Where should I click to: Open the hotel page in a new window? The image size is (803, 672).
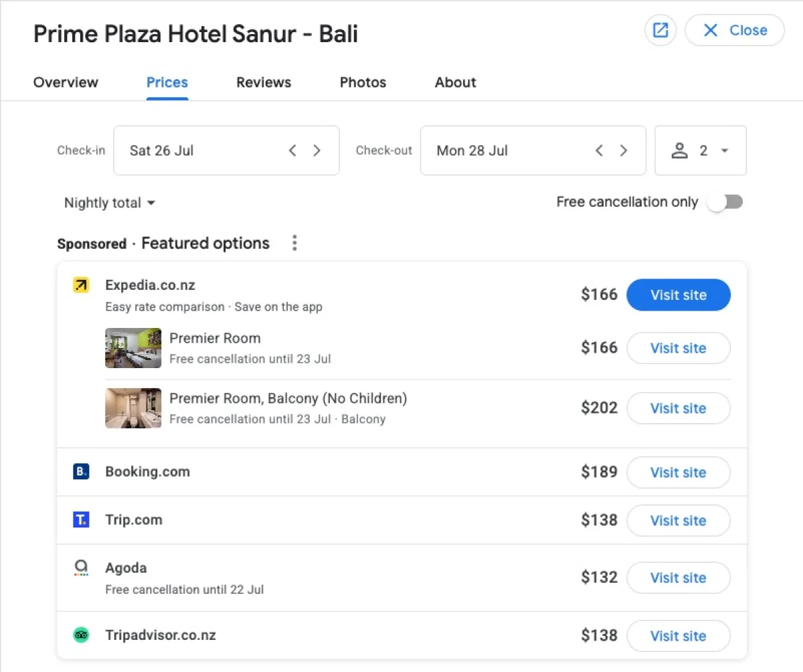(660, 30)
